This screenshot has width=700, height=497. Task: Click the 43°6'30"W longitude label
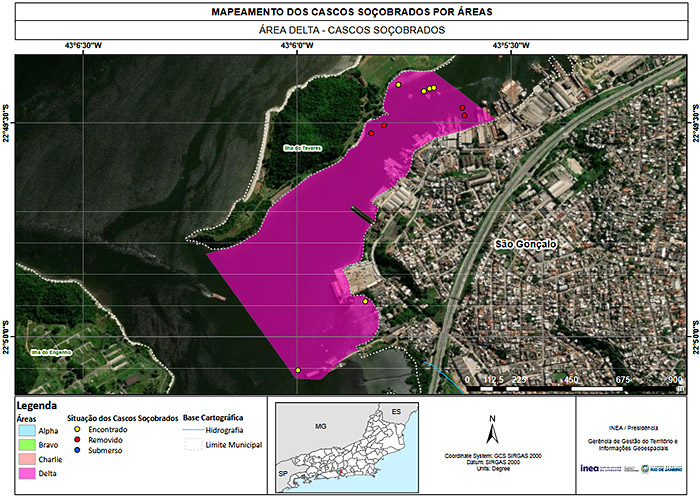point(83,45)
